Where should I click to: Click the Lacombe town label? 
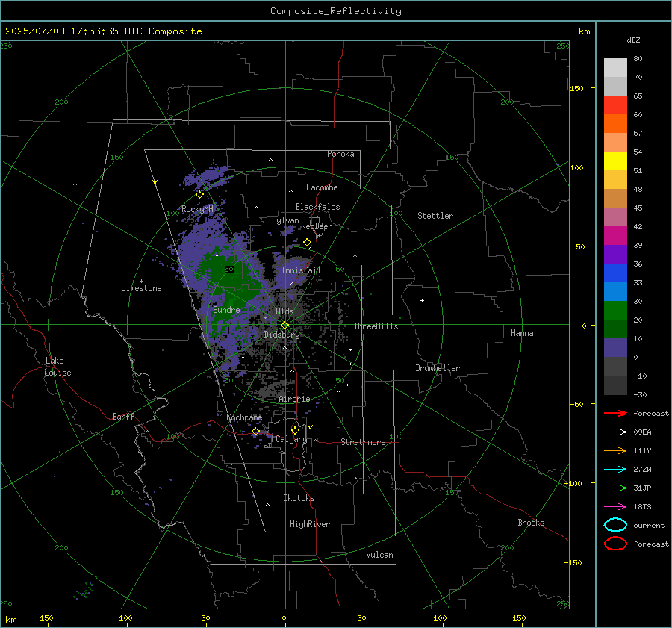[x=322, y=187]
